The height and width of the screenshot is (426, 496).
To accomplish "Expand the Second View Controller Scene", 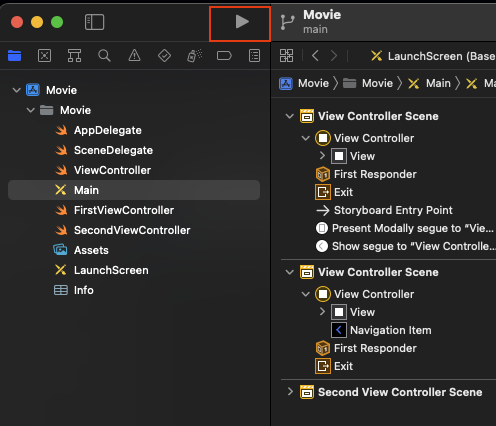I will (290, 392).
